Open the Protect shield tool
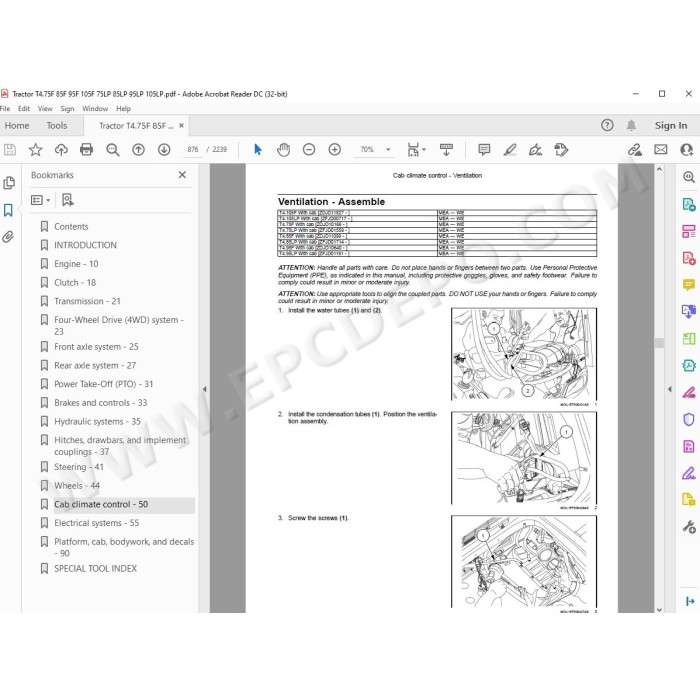This screenshot has height=700, width=700. [688, 419]
